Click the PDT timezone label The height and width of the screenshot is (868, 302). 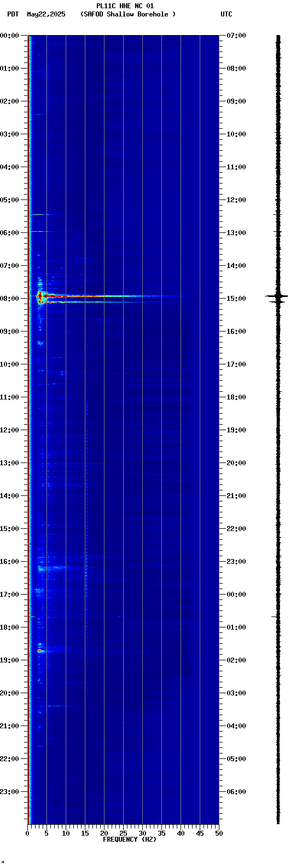pos(13,14)
